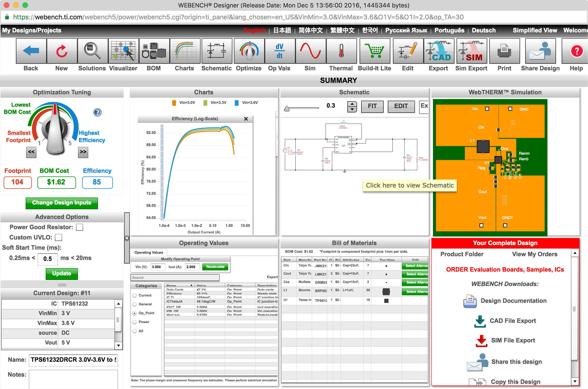This screenshot has height=389, width=588.
Task: Start a New design
Action: pos(61,51)
